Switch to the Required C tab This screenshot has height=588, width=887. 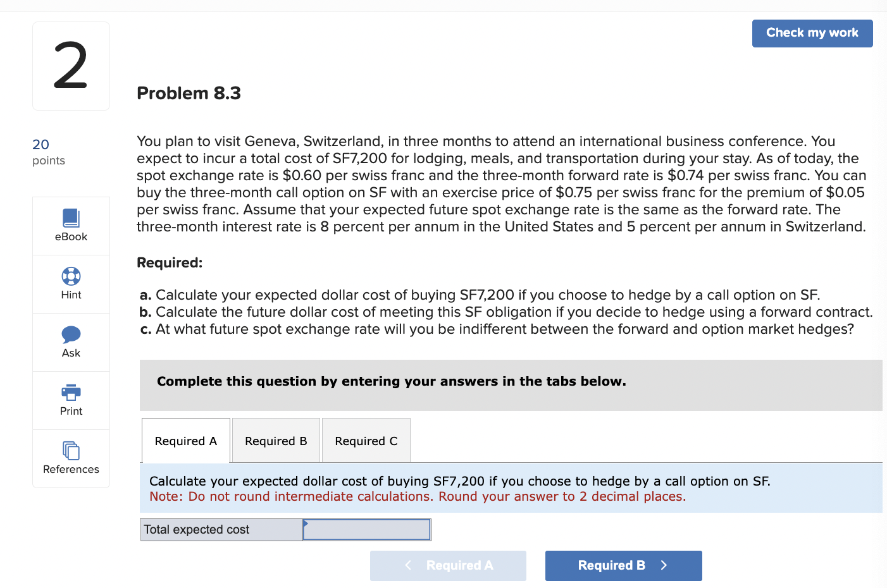pos(366,440)
